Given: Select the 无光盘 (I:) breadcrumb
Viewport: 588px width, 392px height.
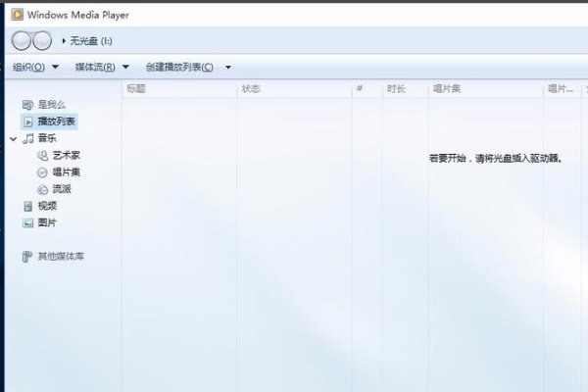Looking at the screenshot, I should pos(91,40).
